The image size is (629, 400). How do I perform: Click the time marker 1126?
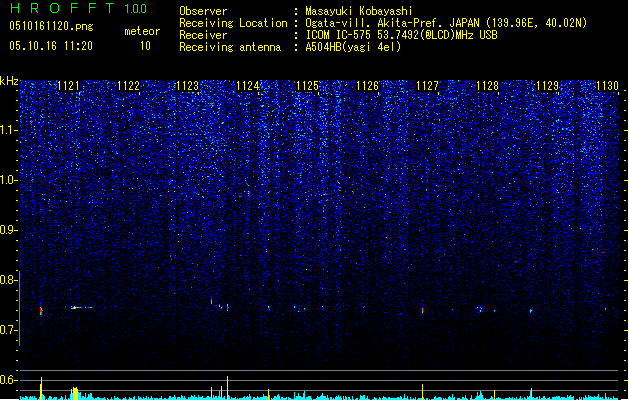pos(367,86)
